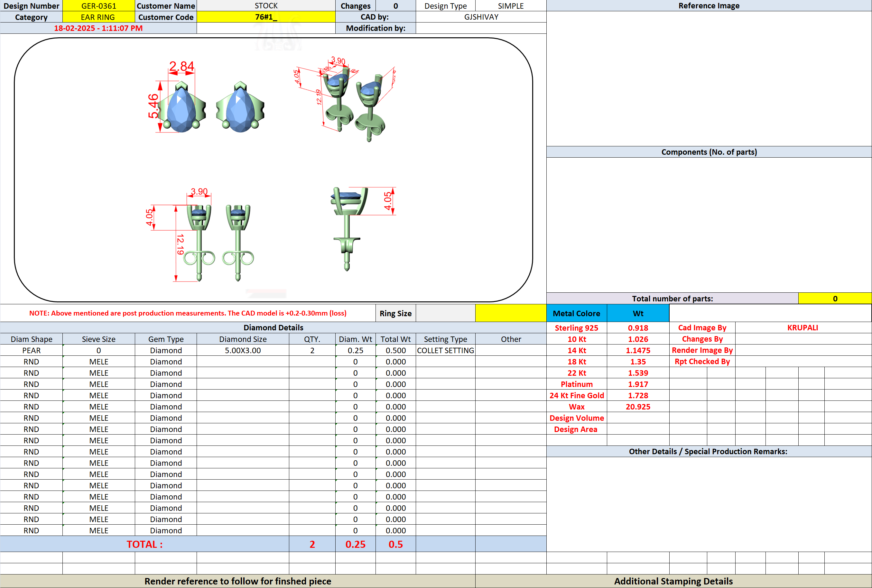Select the Ring Size empty input cell
Image resolution: width=872 pixels, height=588 pixels.
[446, 313]
